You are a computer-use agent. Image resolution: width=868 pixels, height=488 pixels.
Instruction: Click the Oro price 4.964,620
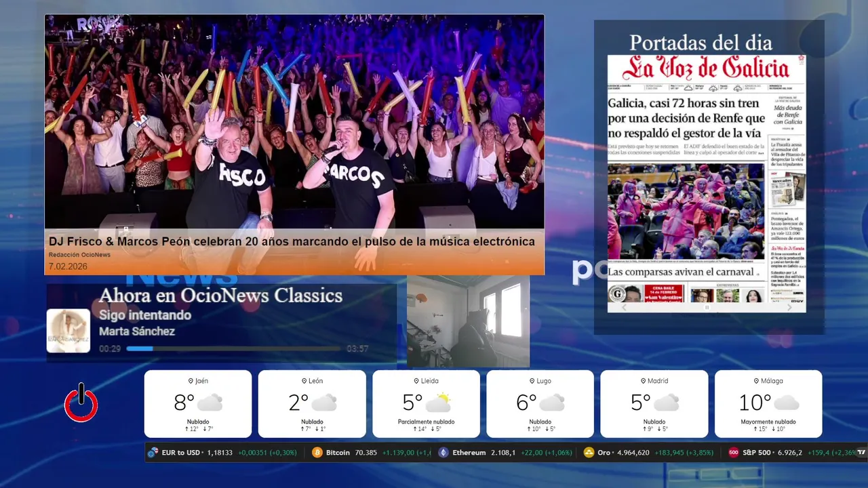click(x=633, y=453)
